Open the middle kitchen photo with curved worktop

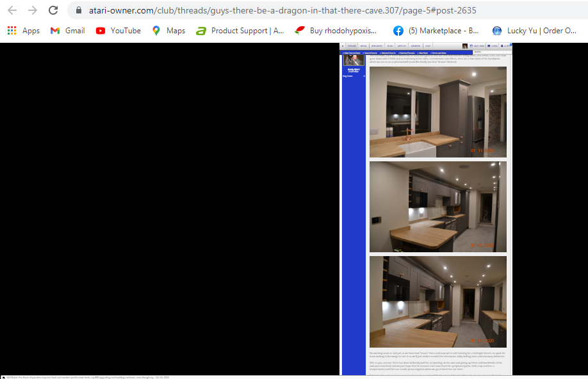tap(438, 207)
